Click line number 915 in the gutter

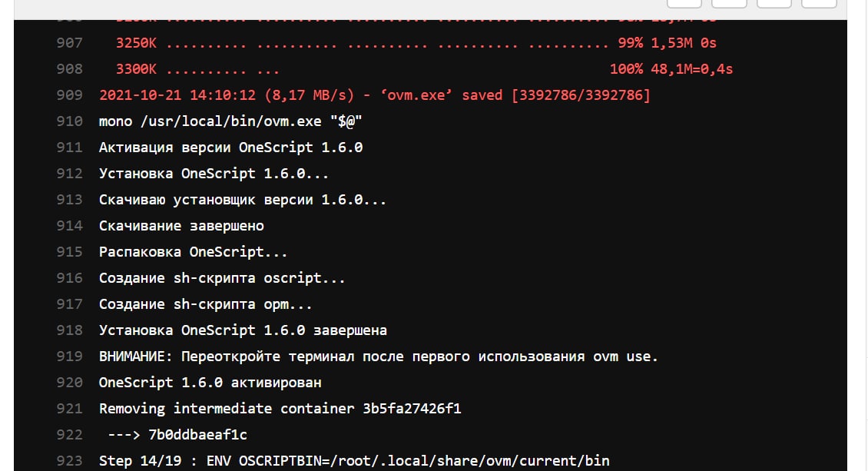pos(69,252)
